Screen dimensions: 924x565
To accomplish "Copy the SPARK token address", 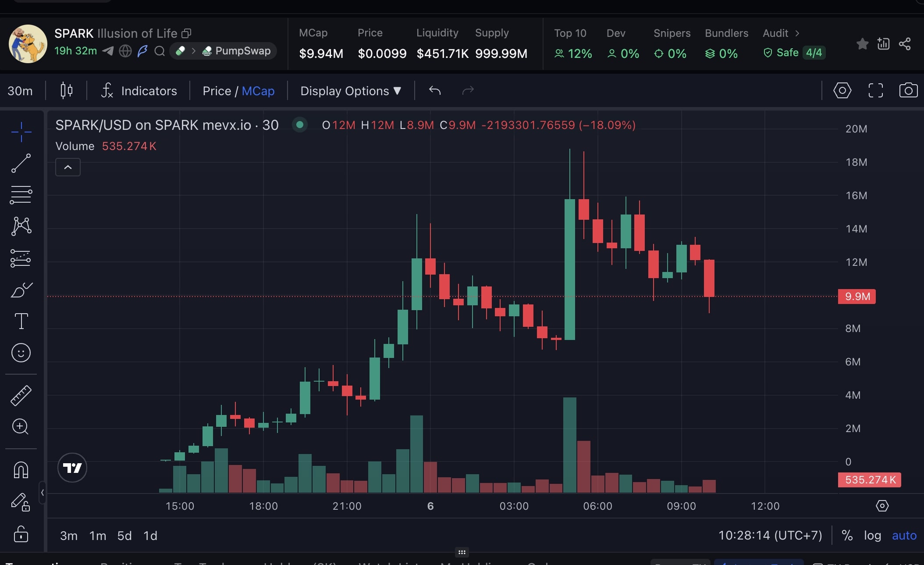I will [186, 33].
